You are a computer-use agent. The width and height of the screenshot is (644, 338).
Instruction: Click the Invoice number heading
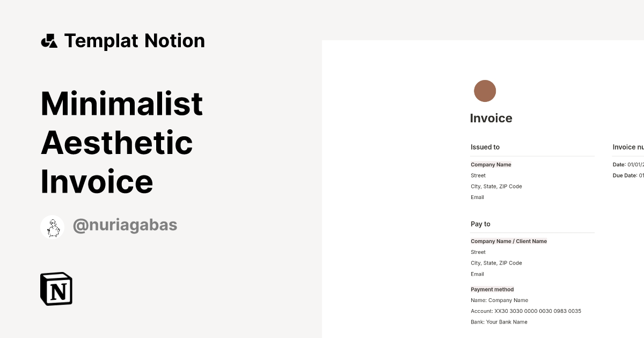tap(628, 147)
